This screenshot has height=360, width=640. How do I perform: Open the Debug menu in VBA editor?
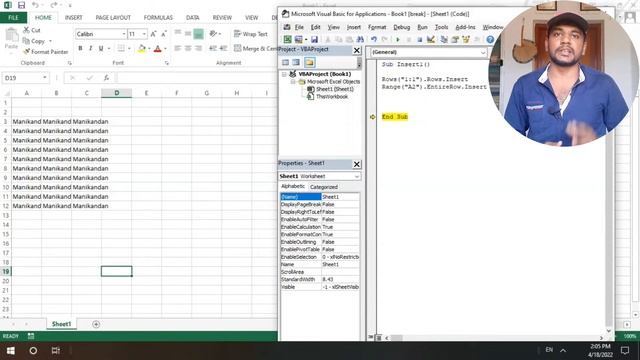(401, 27)
